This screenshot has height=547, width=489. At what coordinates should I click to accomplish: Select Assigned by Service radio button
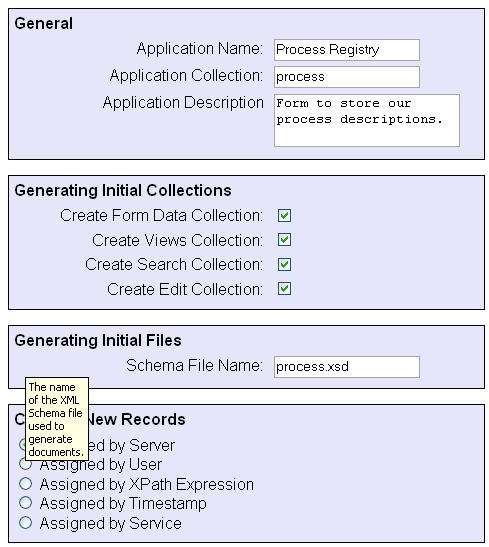click(x=25, y=523)
